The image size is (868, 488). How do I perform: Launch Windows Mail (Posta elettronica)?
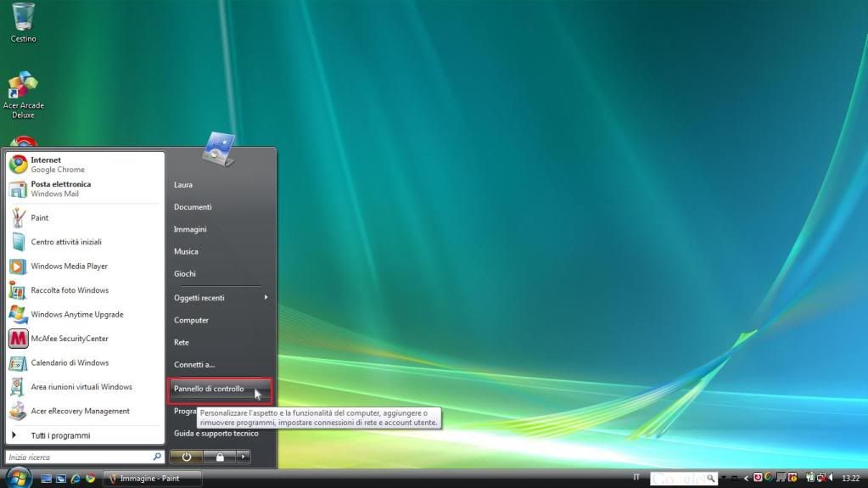(85, 189)
